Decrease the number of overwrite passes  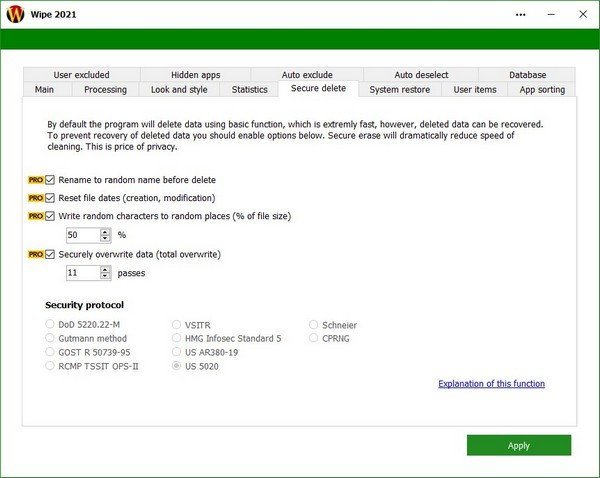[x=105, y=276]
